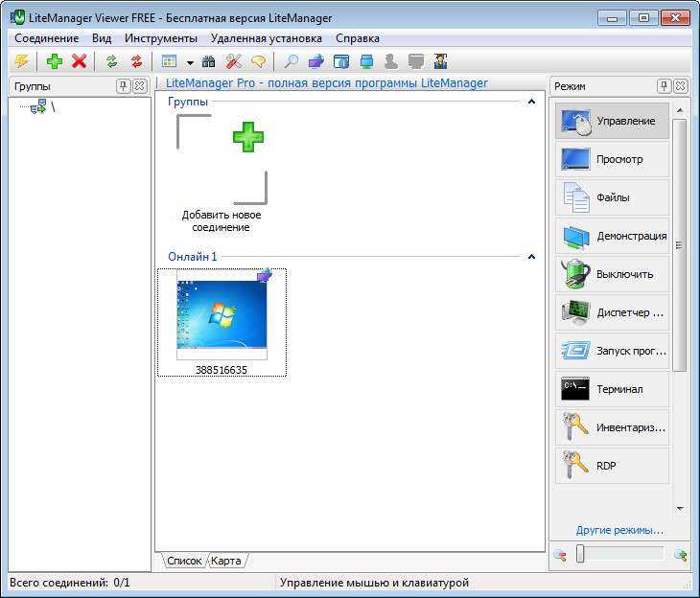The image size is (700, 598).
Task: Click the green arrows refresh icon
Action: click(111, 61)
